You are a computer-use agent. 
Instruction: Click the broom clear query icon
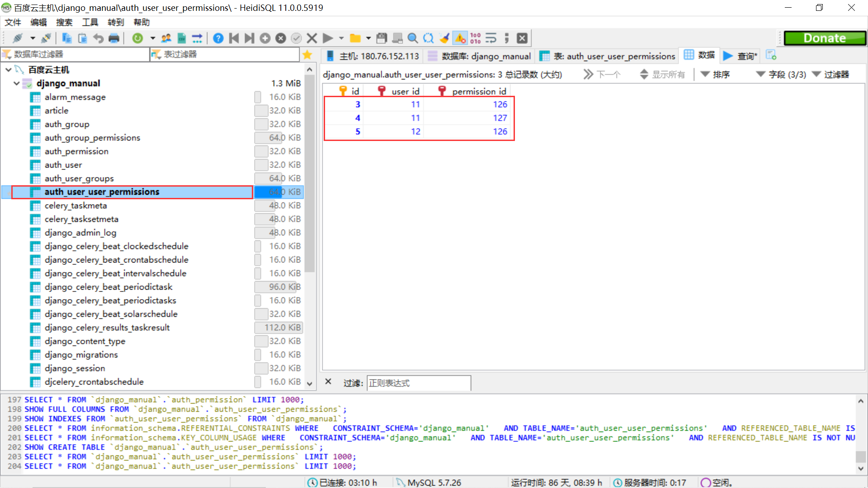(x=444, y=38)
